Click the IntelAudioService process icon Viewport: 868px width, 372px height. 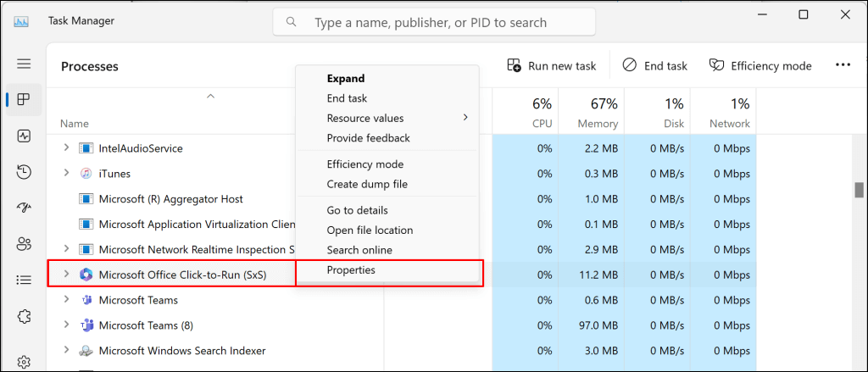pos(86,148)
